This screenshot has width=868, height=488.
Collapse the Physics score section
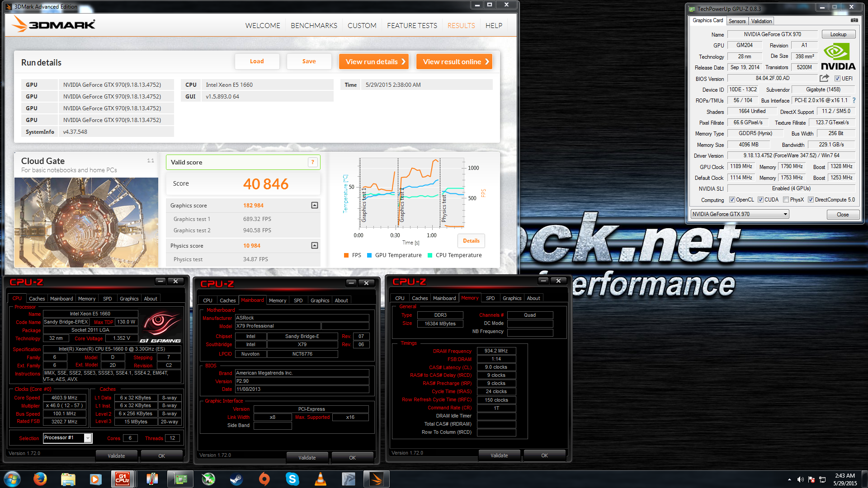315,245
